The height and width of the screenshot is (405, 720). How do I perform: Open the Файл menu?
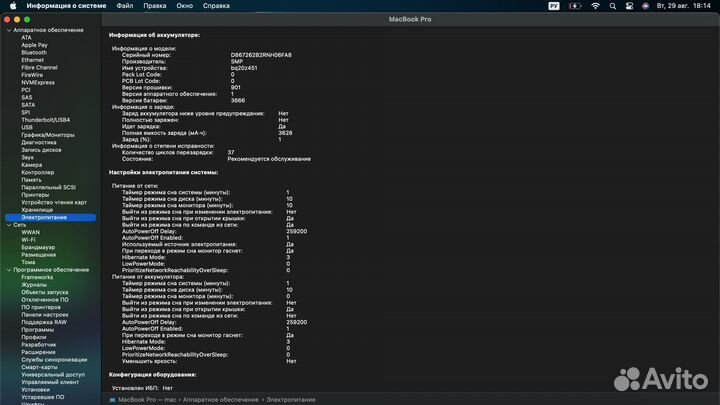[x=124, y=5]
